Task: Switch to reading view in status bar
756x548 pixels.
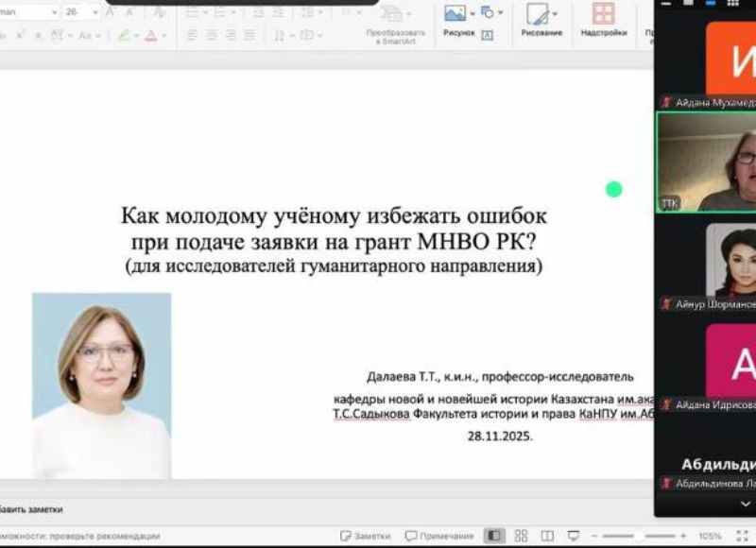Action: (546, 536)
